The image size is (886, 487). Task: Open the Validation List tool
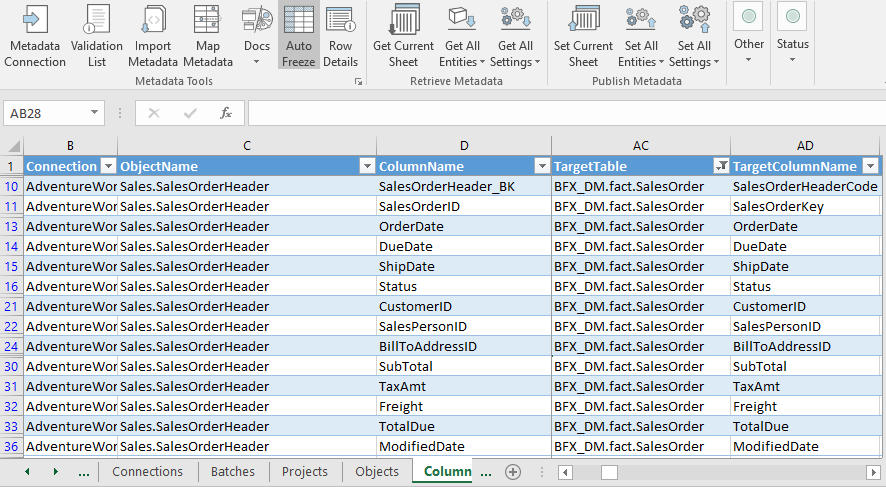pos(97,36)
